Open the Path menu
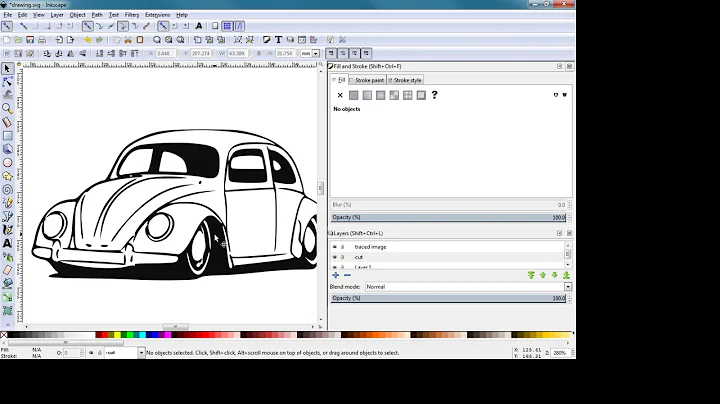The width and height of the screenshot is (720, 404). [x=97, y=15]
